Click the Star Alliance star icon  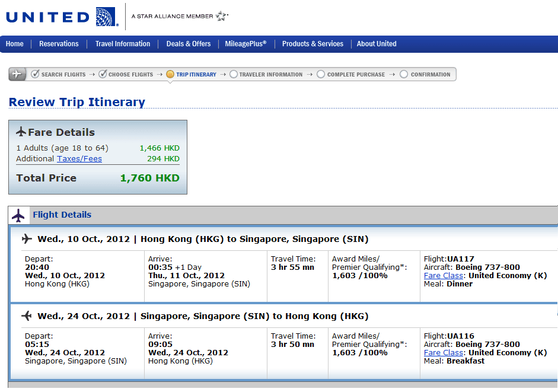tap(222, 16)
